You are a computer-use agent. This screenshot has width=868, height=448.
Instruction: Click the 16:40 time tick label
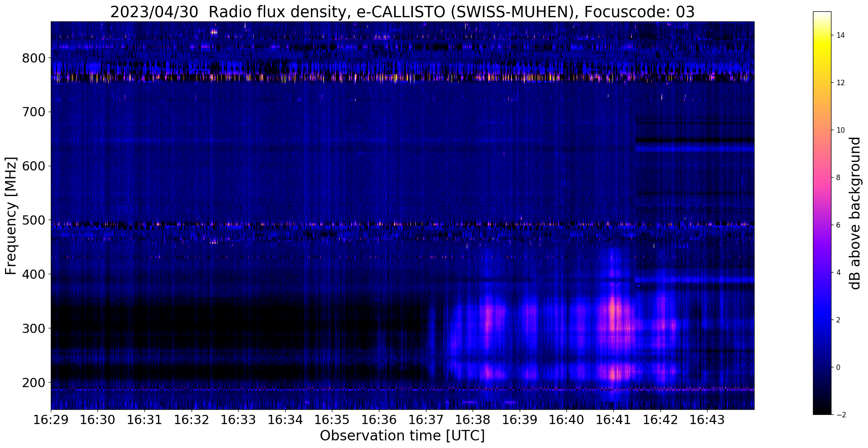pos(567,419)
